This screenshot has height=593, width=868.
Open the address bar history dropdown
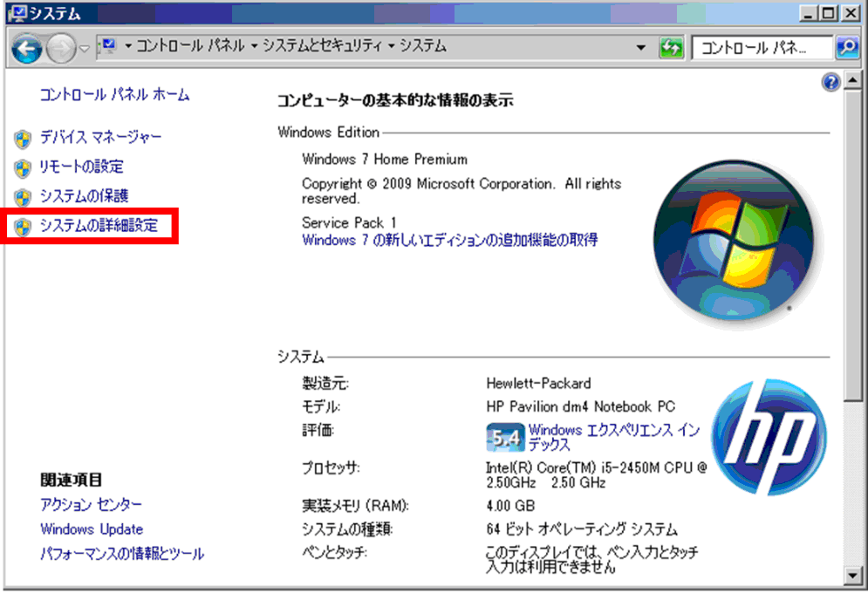(641, 48)
